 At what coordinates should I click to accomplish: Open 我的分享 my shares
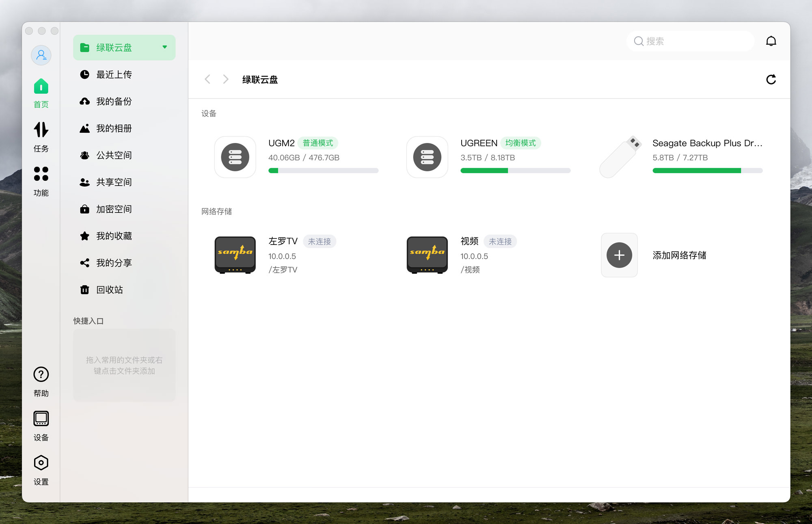tap(114, 263)
